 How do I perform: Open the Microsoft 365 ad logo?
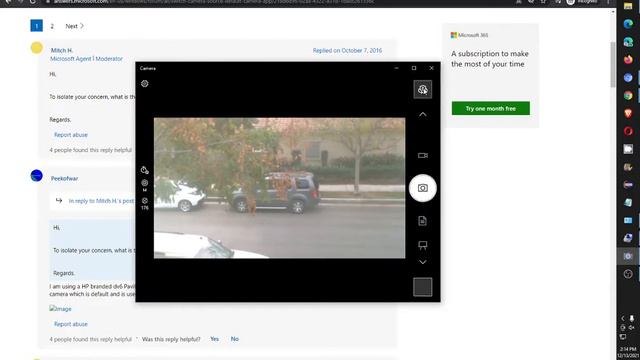(x=469, y=35)
